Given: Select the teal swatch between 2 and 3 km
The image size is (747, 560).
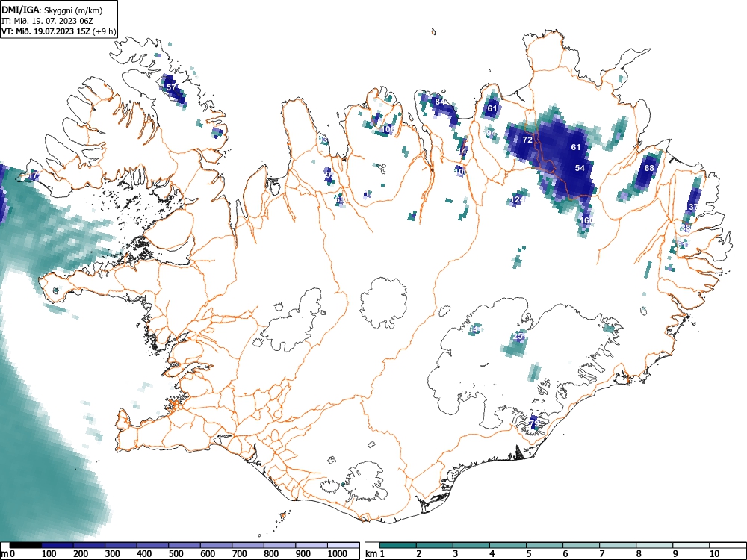Looking at the screenshot, I should coord(435,545).
